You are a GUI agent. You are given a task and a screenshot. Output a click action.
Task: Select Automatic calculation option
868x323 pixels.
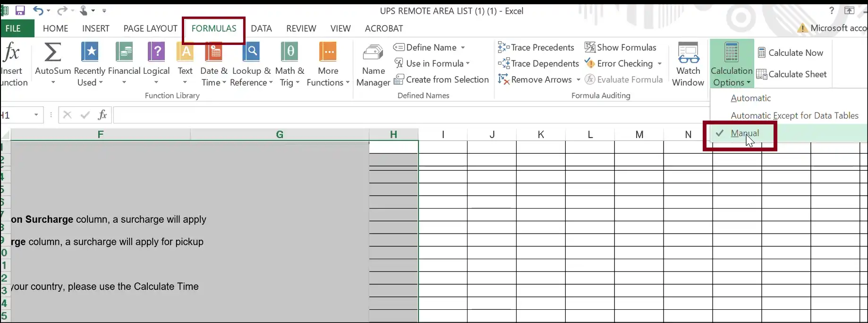tap(750, 98)
